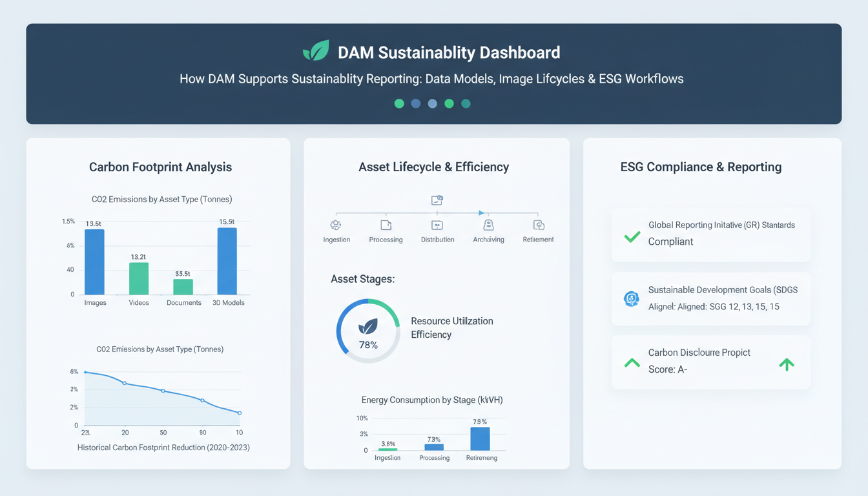Image resolution: width=868 pixels, height=496 pixels.
Task: Click the leaf icon in the dashboard header
Action: (x=316, y=50)
